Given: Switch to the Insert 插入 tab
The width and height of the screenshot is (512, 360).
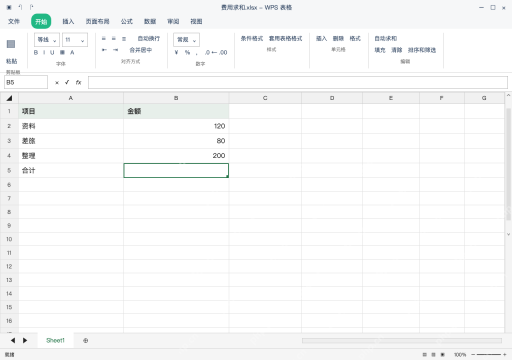Looking at the screenshot, I should pos(68,21).
